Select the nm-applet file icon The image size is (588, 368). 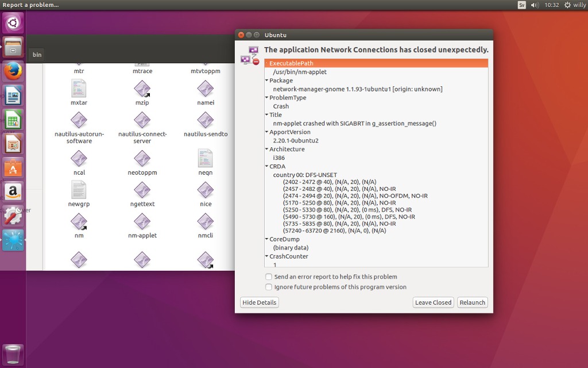(142, 225)
